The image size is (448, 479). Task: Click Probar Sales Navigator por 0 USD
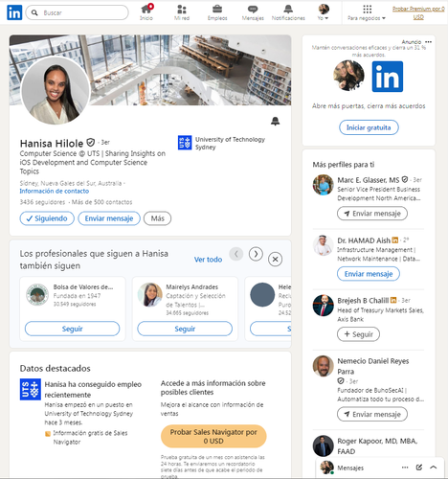coord(213,436)
